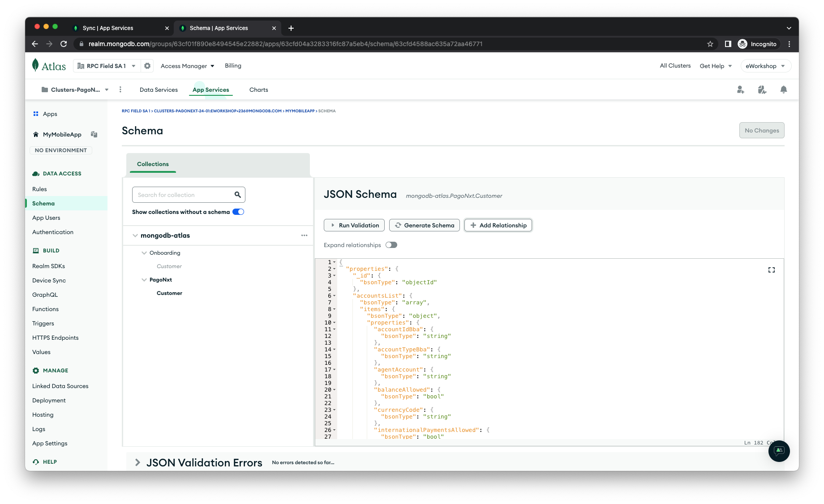Open Chrome three-dot menu
This screenshot has height=504, width=824.
tap(790, 44)
